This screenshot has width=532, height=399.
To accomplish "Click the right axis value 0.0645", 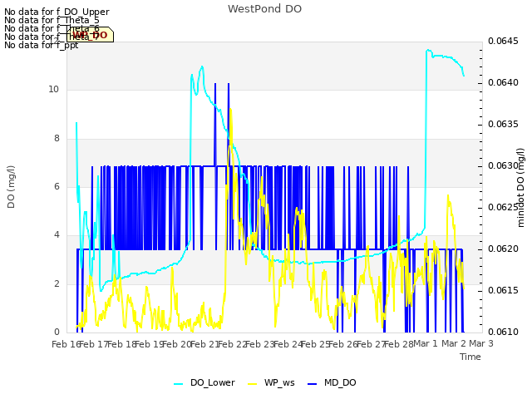I will tap(503, 42).
